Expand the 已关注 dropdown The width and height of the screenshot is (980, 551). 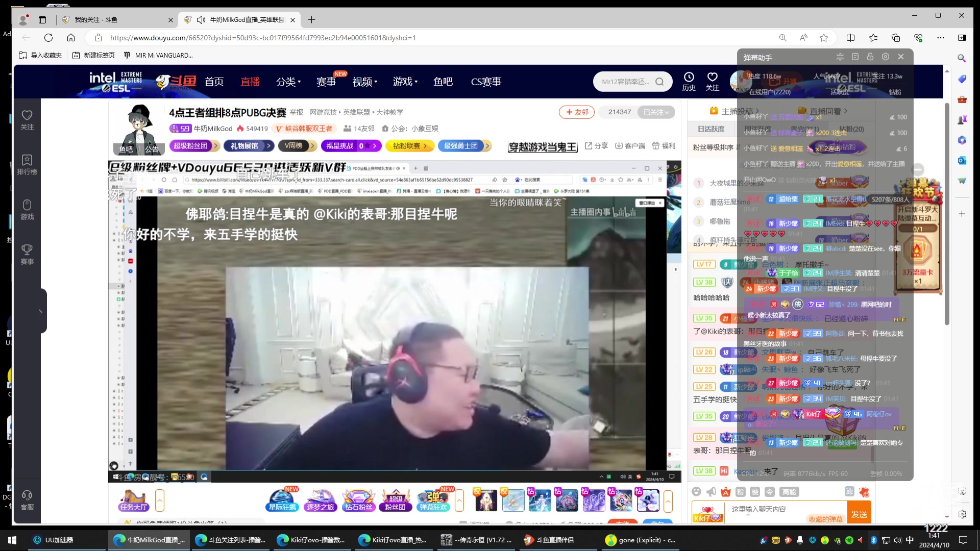[x=656, y=112]
